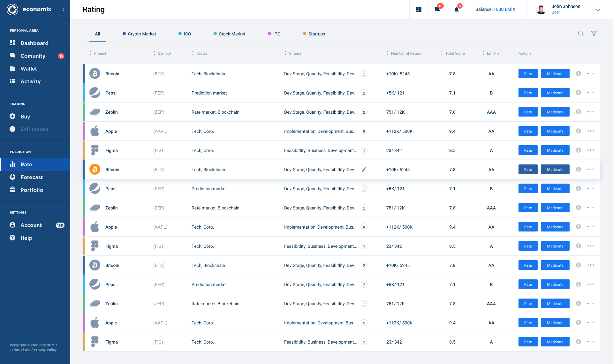Open the search icon above the table
This screenshot has width=613, height=364.
pos(581,34)
